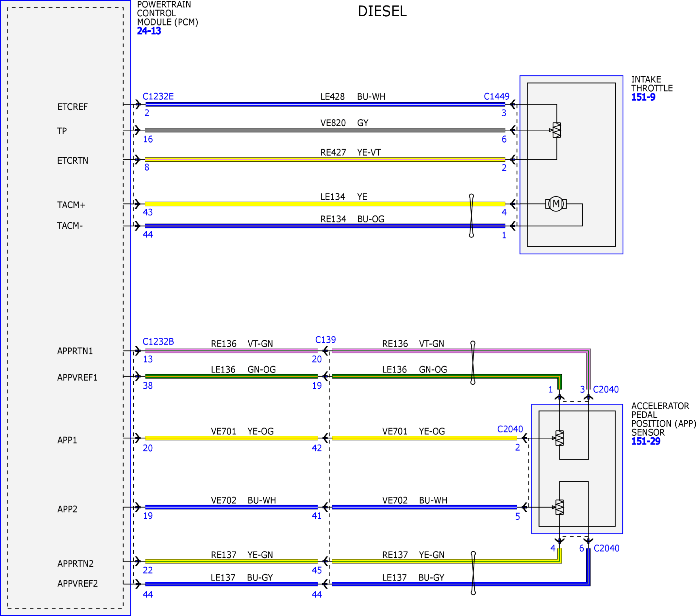Image resolution: width=696 pixels, height=616 pixels.
Task: Click the LE134 YE wire label
Action: coord(343,197)
